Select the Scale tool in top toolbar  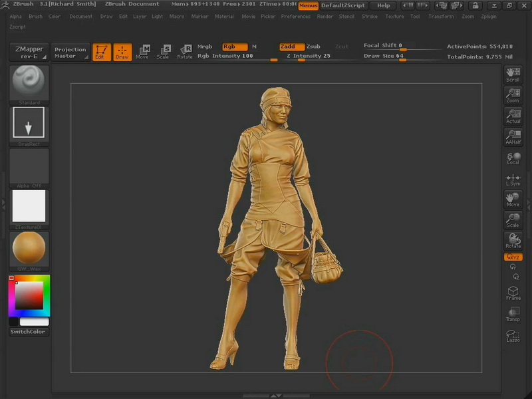pyautogui.click(x=163, y=52)
